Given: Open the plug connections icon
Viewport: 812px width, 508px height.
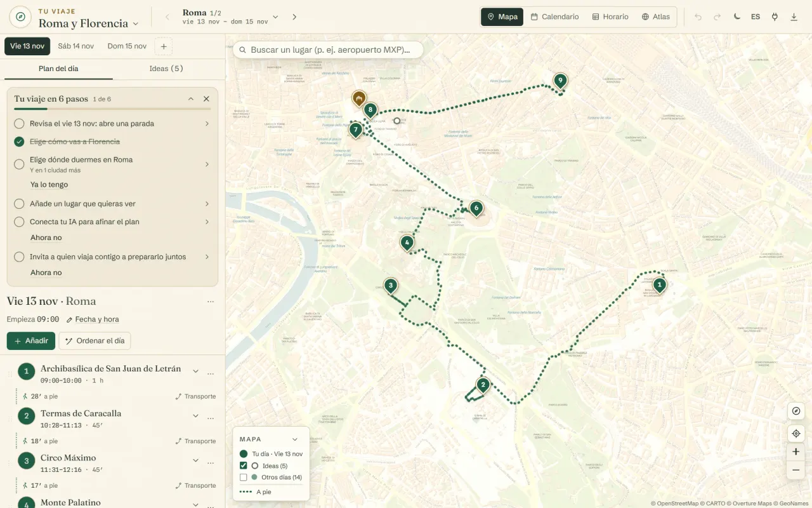Looking at the screenshot, I should (775, 17).
